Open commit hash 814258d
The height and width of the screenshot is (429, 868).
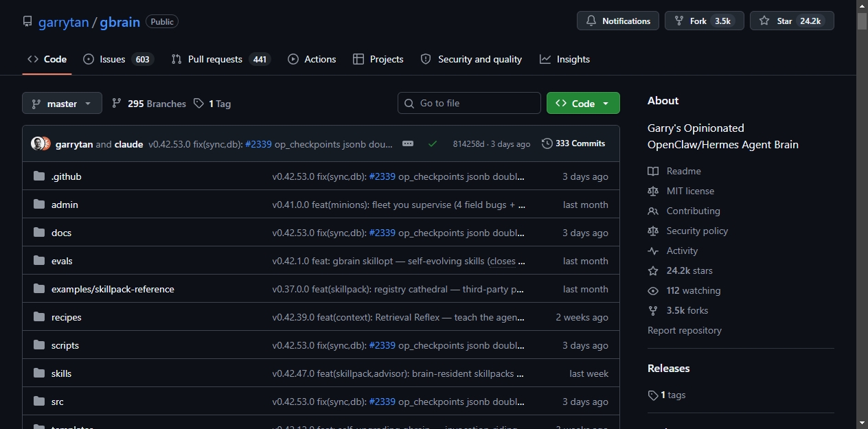coord(468,144)
